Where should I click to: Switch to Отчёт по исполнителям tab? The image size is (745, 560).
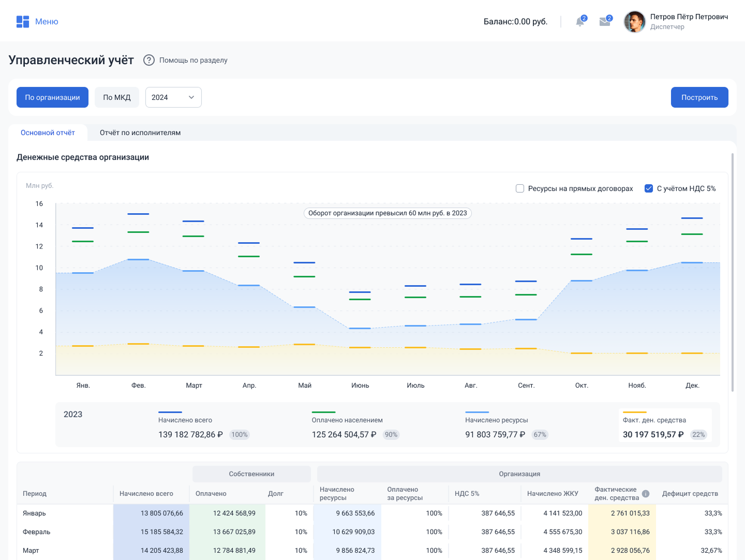(x=140, y=133)
